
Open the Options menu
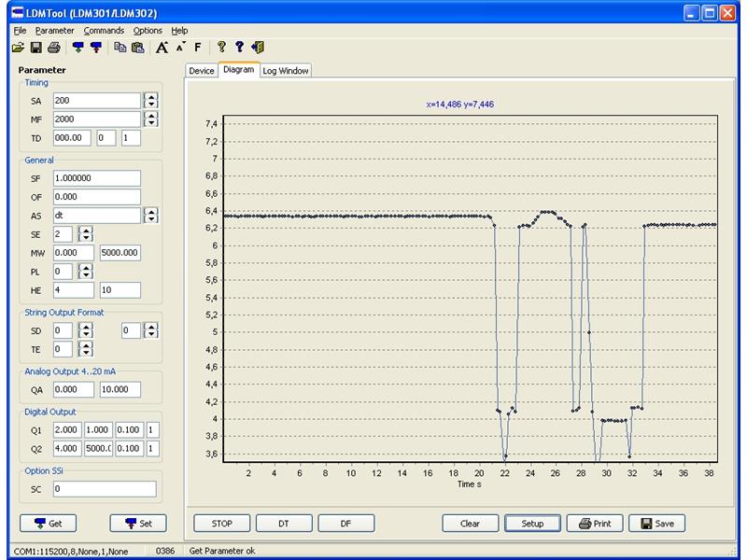pyautogui.click(x=148, y=31)
